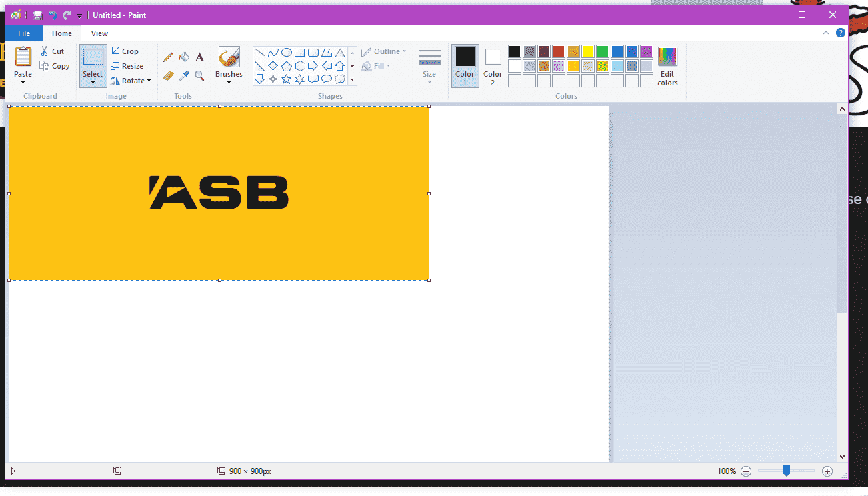
Task: Pick the yellow color swatch
Action: 588,51
